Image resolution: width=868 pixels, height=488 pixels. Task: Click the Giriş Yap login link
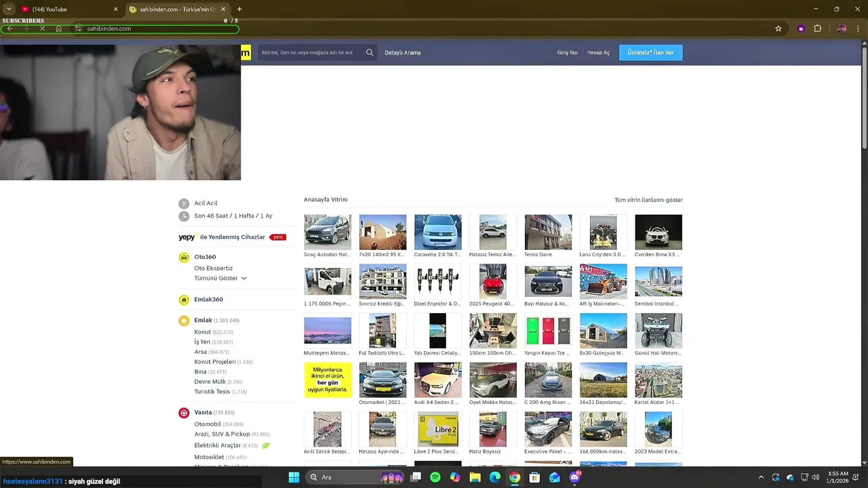pyautogui.click(x=568, y=53)
